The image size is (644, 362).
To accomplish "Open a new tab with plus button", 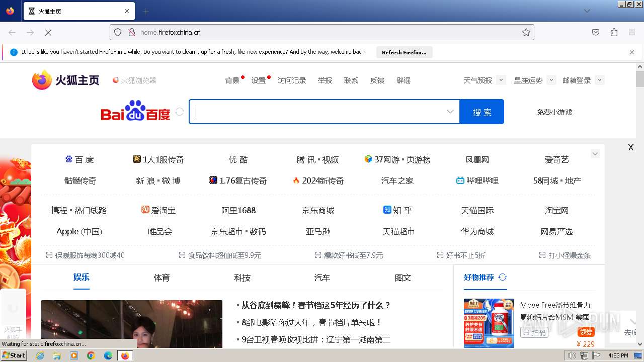I will tap(145, 11).
